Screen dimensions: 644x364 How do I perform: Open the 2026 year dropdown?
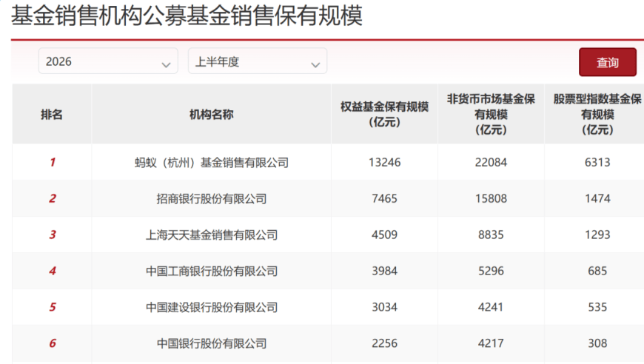[x=108, y=61]
